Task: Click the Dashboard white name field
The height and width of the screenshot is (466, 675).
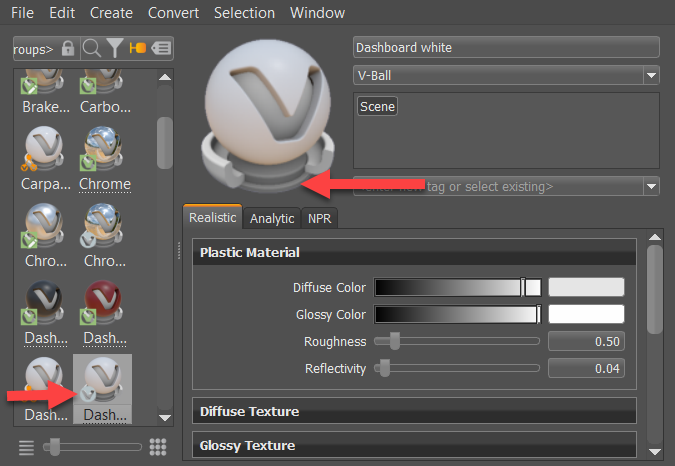Action: point(506,47)
